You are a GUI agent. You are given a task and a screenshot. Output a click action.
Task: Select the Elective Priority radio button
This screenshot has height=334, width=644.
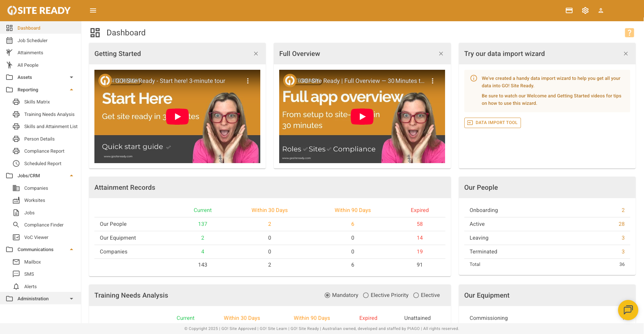pos(366,295)
